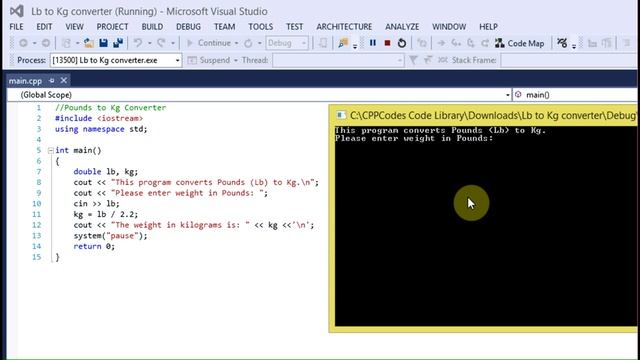Open the TOOLS menu
Image resolution: width=640 pixels, height=360 pixels.
[260, 27]
